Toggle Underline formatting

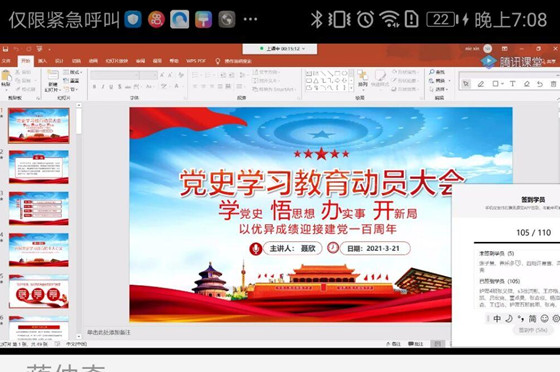[111, 86]
